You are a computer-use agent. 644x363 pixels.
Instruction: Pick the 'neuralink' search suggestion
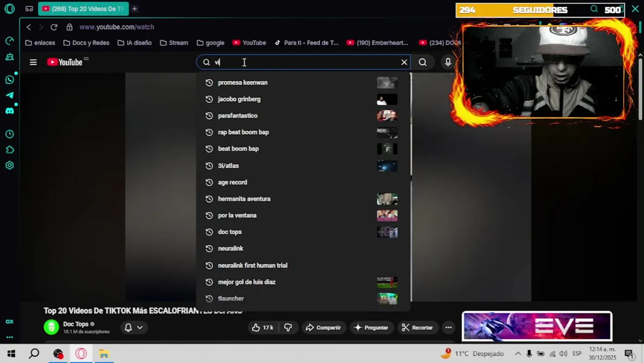[303, 249]
